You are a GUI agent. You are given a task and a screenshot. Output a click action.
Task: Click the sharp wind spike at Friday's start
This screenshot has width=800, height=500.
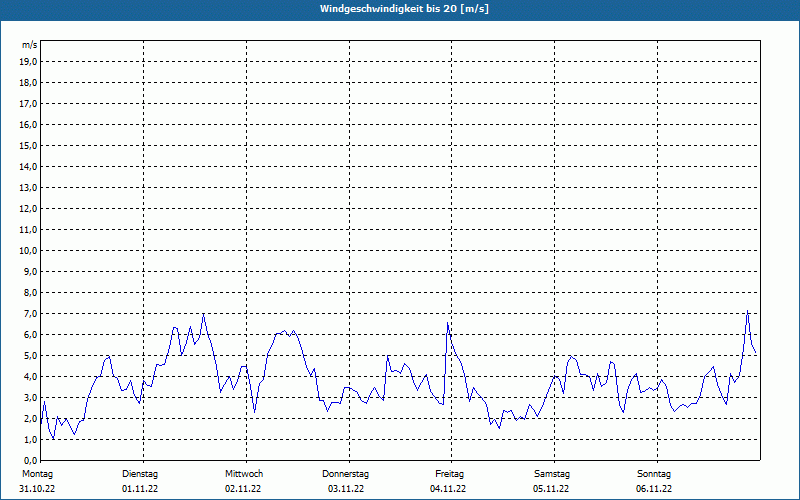[447, 323]
